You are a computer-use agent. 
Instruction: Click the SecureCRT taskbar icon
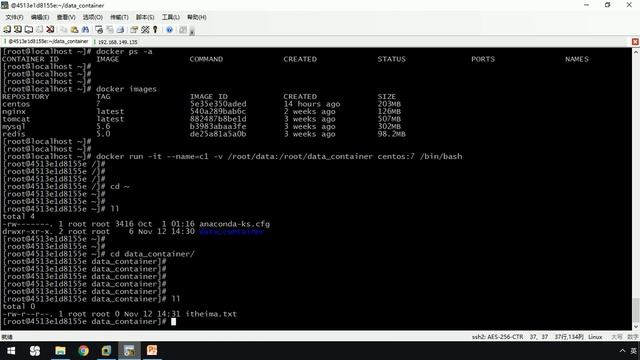(129, 351)
